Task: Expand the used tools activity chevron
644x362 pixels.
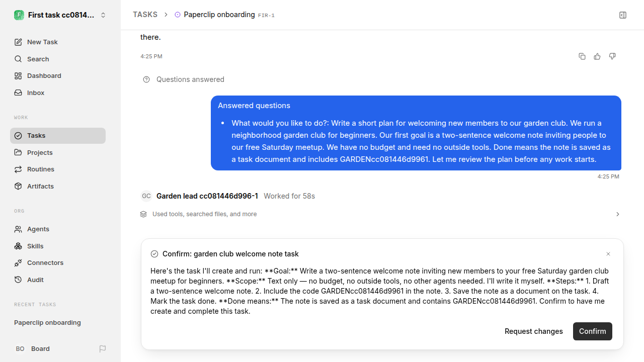Action: coord(618,214)
